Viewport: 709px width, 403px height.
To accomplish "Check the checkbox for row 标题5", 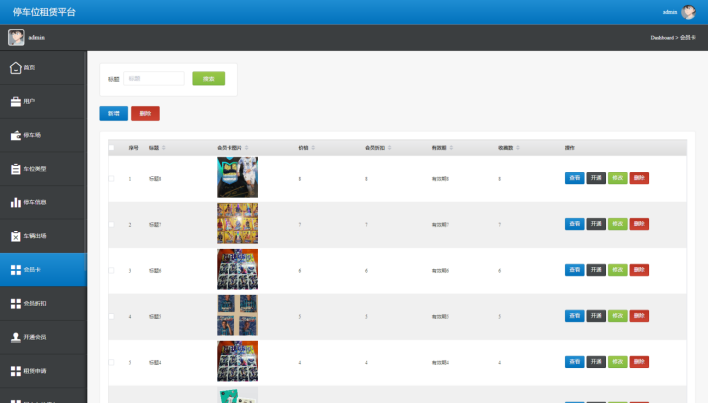I will click(111, 317).
